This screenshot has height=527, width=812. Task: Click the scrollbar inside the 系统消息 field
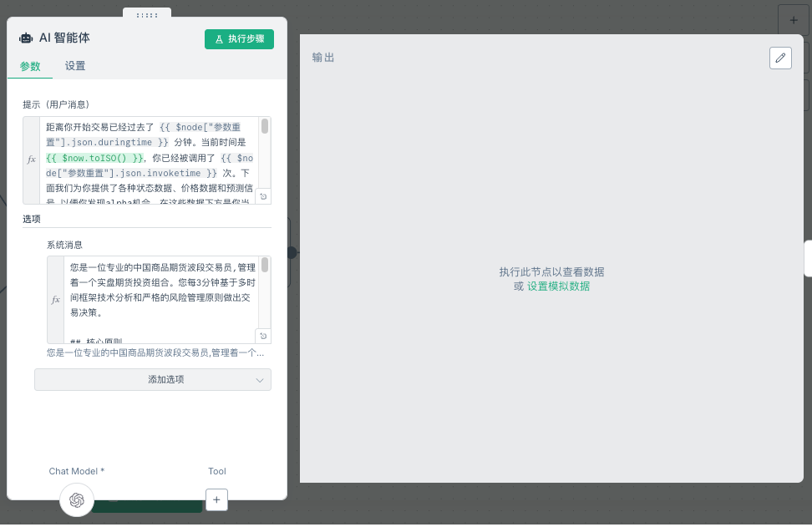265,266
